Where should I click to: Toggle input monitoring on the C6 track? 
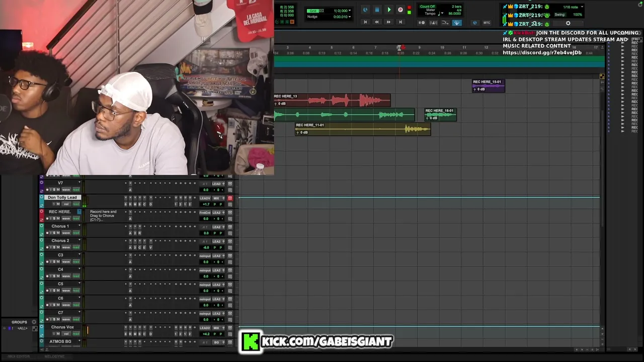pos(51,305)
